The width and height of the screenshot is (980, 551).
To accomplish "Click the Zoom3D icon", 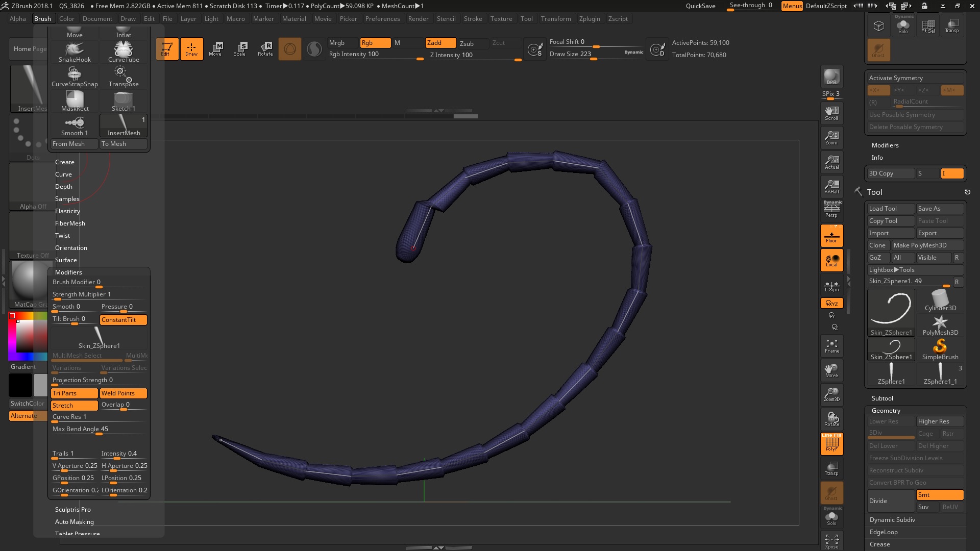I will pos(831,395).
